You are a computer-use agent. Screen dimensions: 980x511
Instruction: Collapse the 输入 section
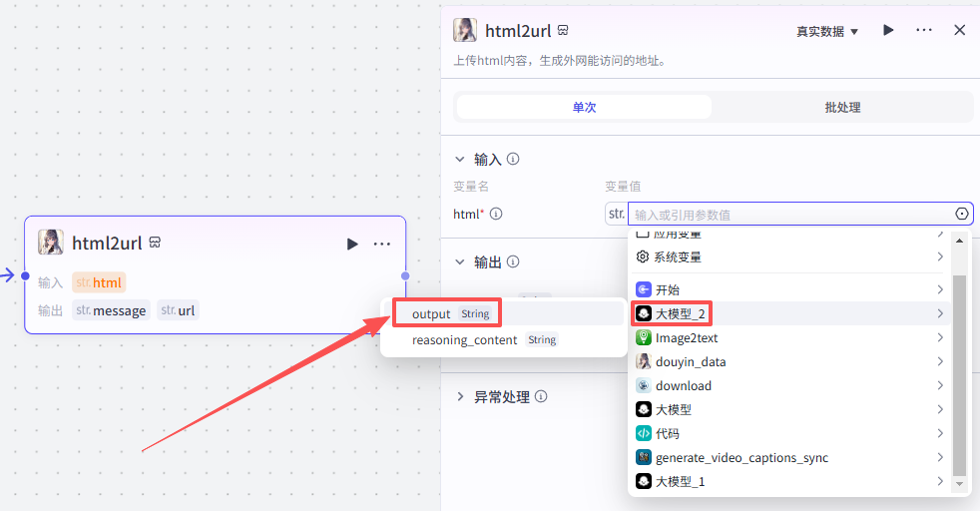click(x=460, y=159)
